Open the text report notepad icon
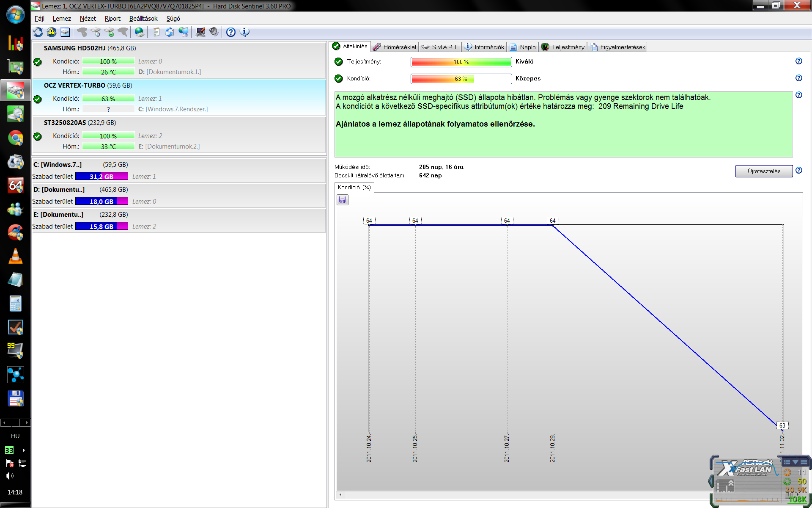The width and height of the screenshot is (812, 508). [x=156, y=32]
